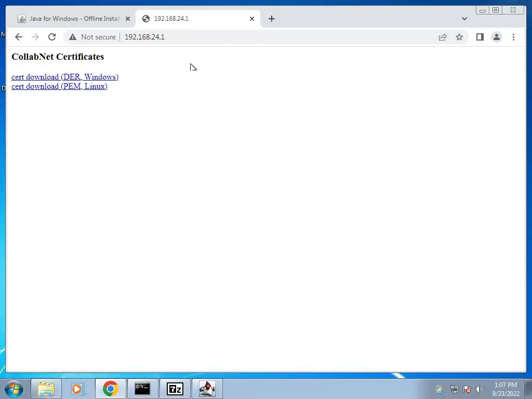Reload the 192.168.24.1 page
The height and width of the screenshot is (399, 532).
[x=52, y=37]
